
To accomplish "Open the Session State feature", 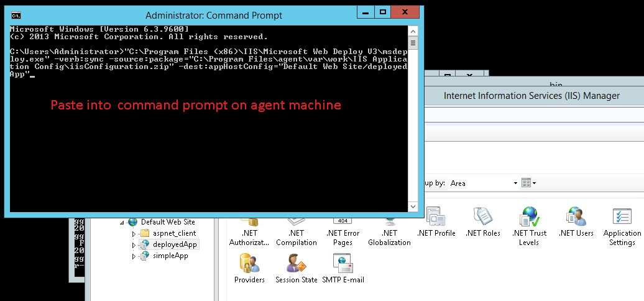I will click(x=296, y=264).
